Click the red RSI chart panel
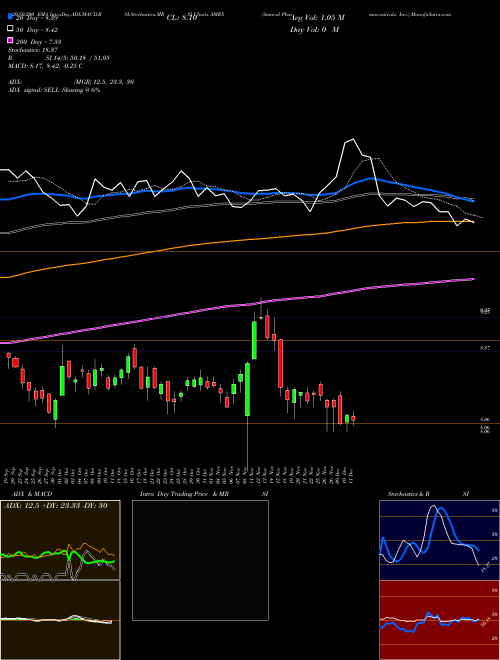This screenshot has width=500, height=660. [x=439, y=620]
